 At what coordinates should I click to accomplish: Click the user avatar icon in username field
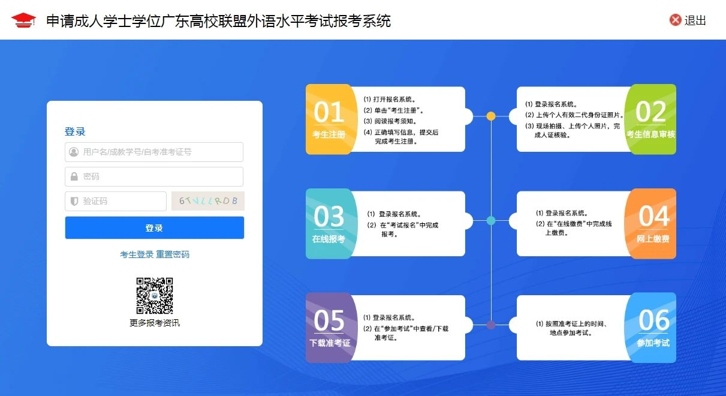click(x=74, y=152)
